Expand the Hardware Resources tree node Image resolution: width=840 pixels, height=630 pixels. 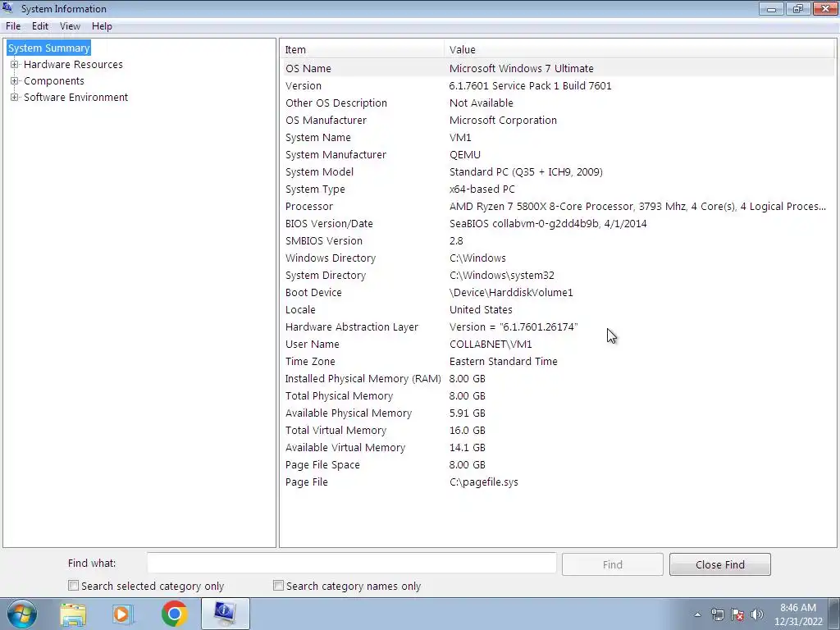tap(15, 64)
